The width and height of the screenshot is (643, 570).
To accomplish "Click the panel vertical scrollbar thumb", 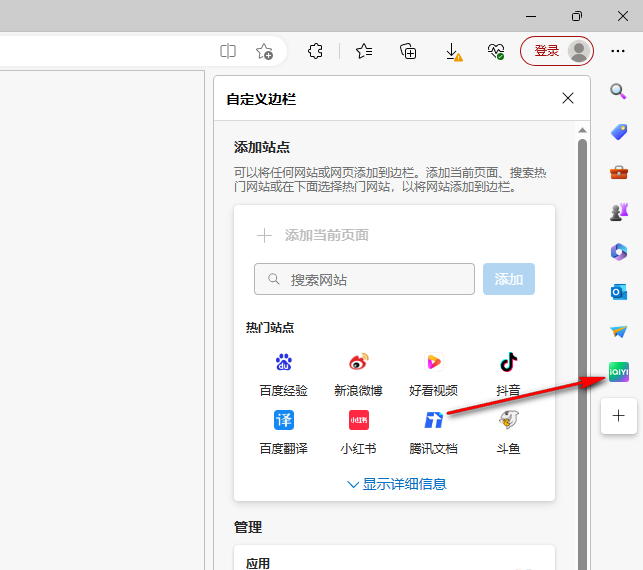I will click(x=582, y=353).
